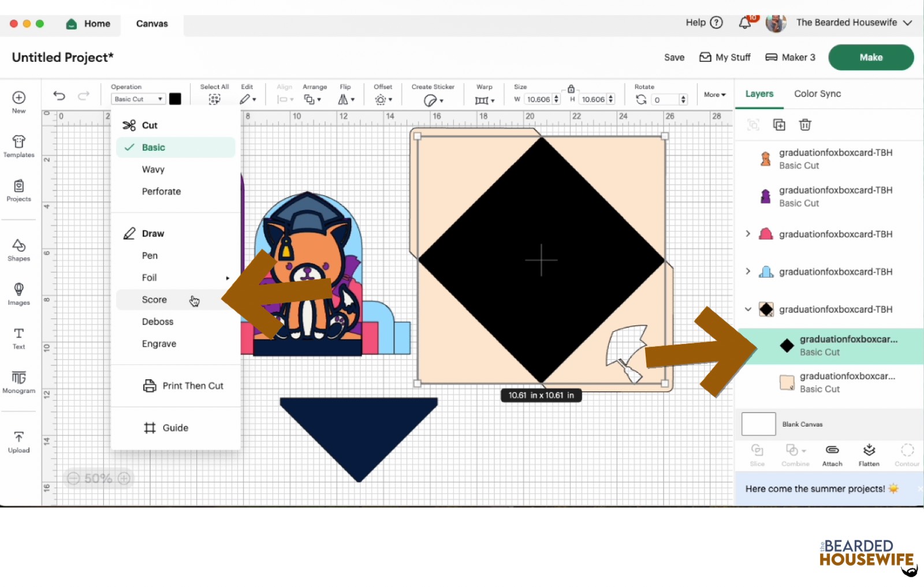The image size is (924, 587).
Task: Choose Score from the operation menu
Action: click(154, 300)
